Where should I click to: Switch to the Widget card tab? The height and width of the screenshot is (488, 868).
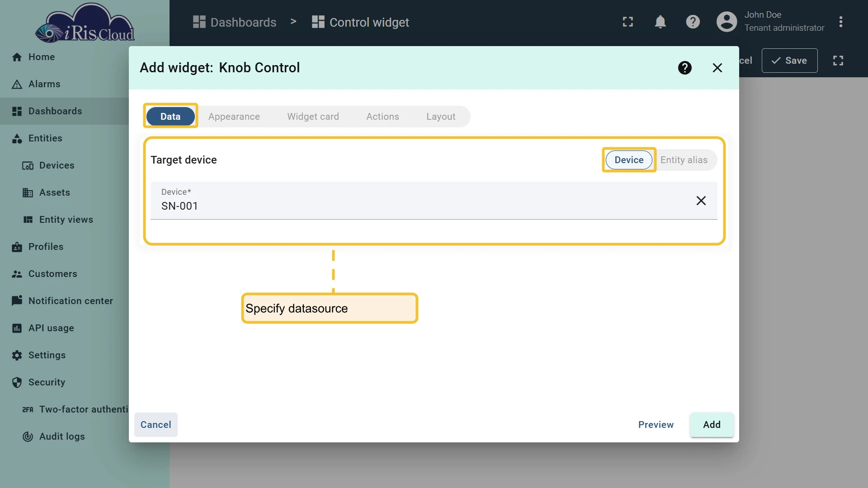(x=313, y=117)
